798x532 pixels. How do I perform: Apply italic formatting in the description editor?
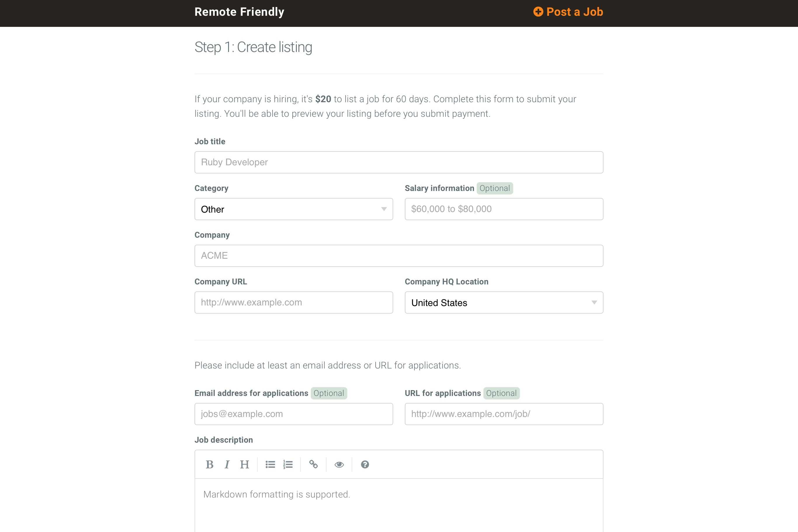[x=227, y=464]
